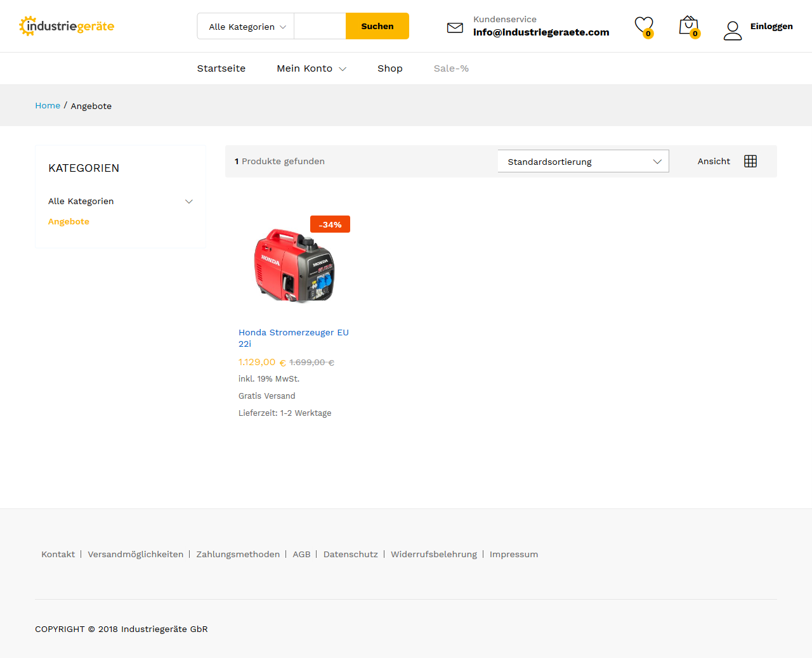Click the Angebote breadcrumb text
Image resolution: width=812 pixels, height=658 pixels.
pyautogui.click(x=91, y=106)
